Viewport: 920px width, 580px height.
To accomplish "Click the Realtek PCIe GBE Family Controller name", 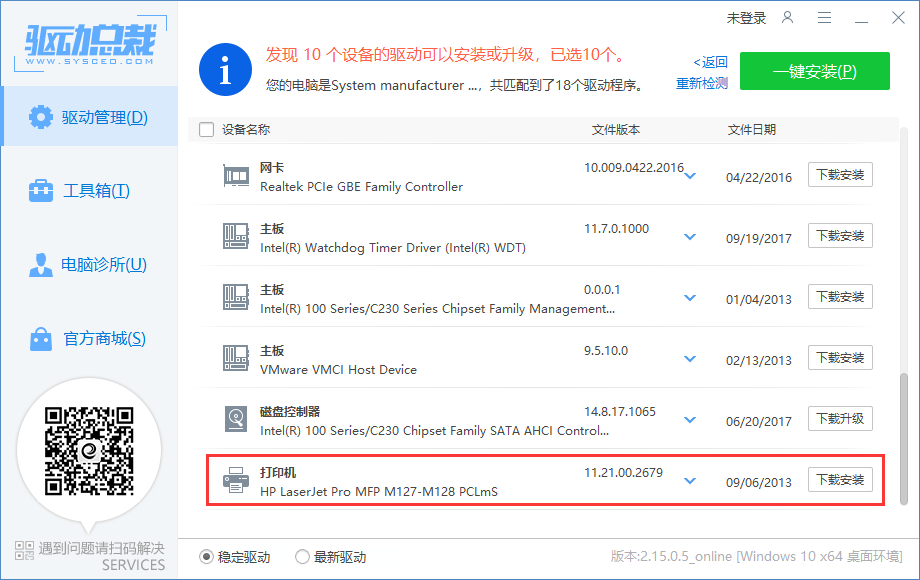I will pyautogui.click(x=361, y=186).
